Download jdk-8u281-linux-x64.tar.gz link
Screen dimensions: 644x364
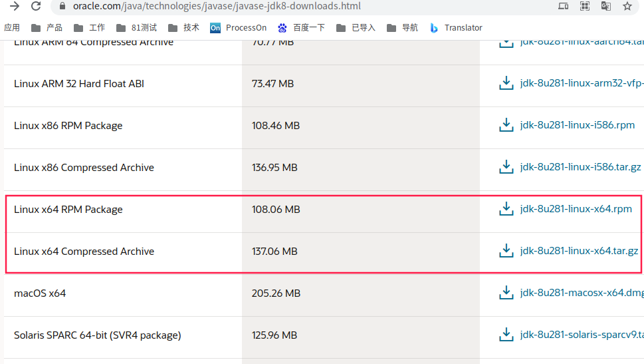click(579, 251)
